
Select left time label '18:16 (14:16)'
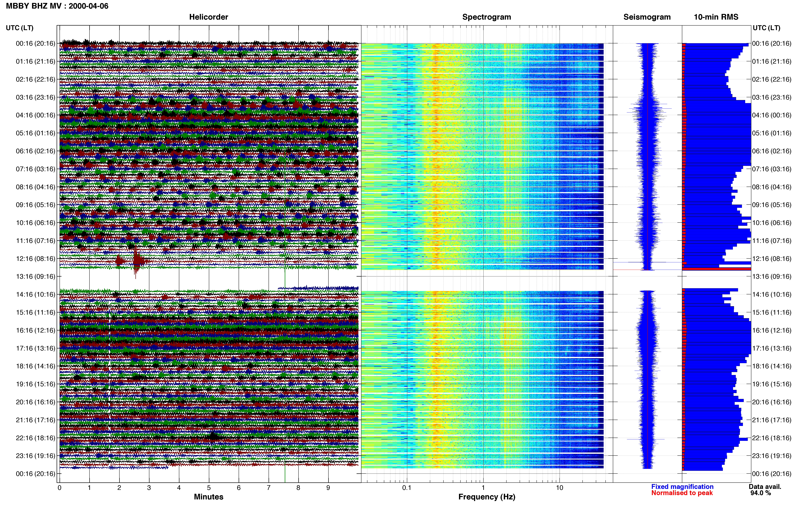[x=36, y=366]
